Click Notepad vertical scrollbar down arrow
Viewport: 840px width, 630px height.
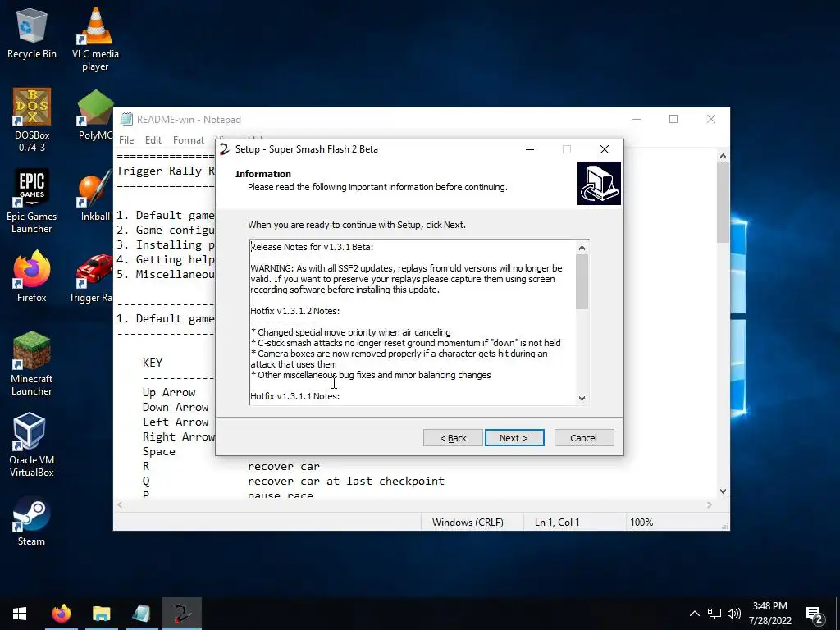click(x=724, y=491)
